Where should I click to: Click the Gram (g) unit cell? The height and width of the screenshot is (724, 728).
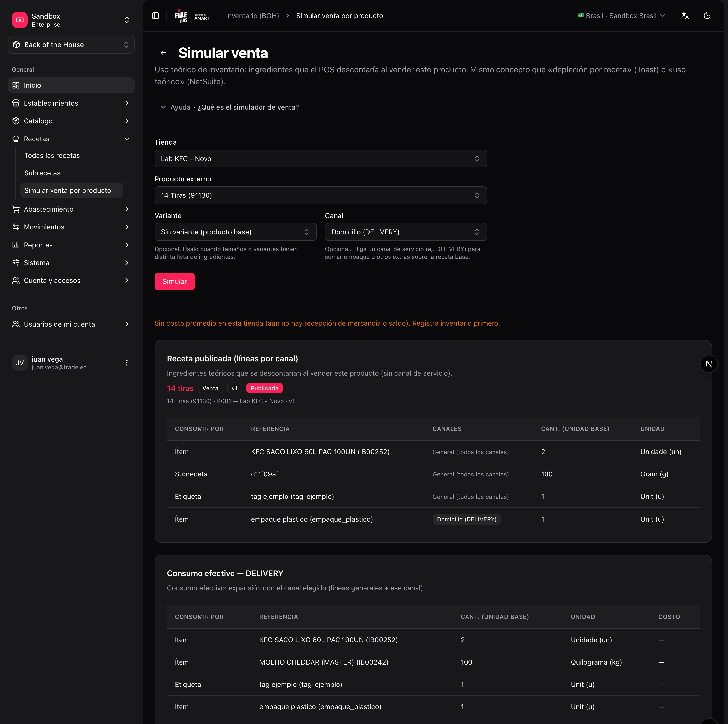tap(654, 474)
